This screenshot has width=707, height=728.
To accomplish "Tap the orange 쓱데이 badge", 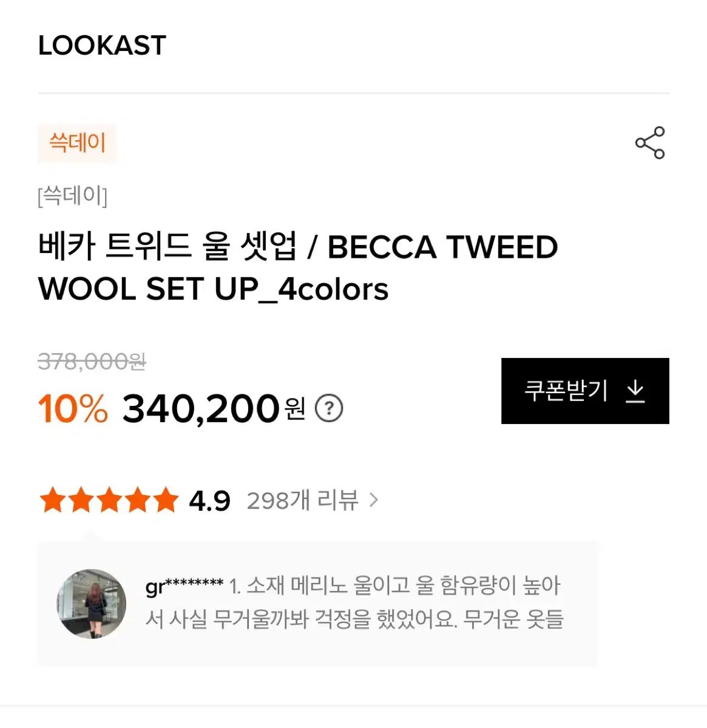I will tap(77, 143).
